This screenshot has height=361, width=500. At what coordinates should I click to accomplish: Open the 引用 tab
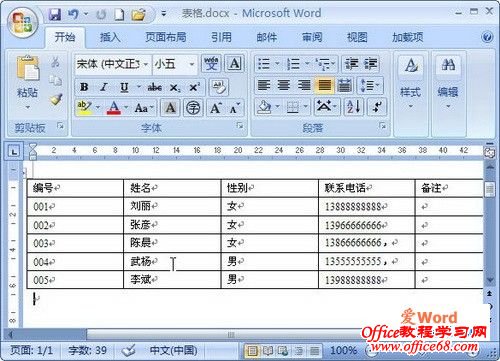(x=221, y=37)
